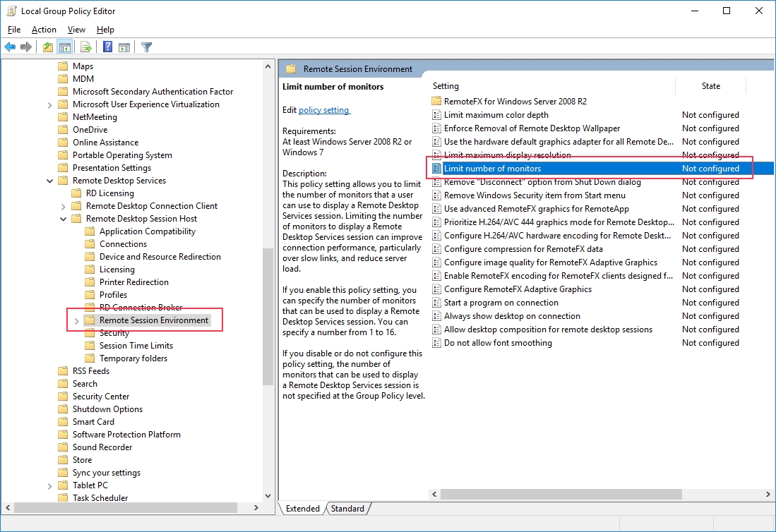Image resolution: width=776 pixels, height=532 pixels.
Task: Open the View menu
Action: click(x=76, y=30)
